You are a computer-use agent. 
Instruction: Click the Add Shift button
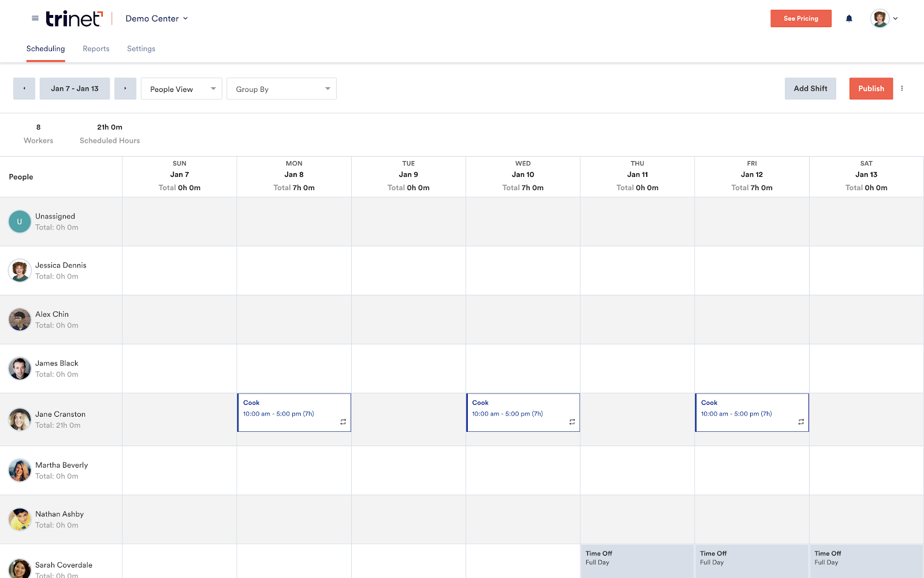pyautogui.click(x=810, y=88)
